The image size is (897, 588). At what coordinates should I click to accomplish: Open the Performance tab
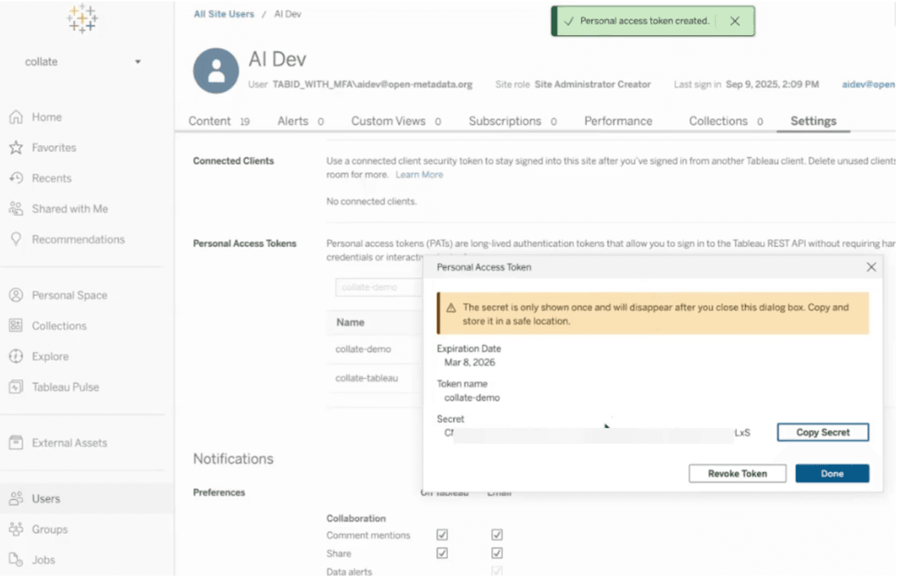tap(618, 121)
